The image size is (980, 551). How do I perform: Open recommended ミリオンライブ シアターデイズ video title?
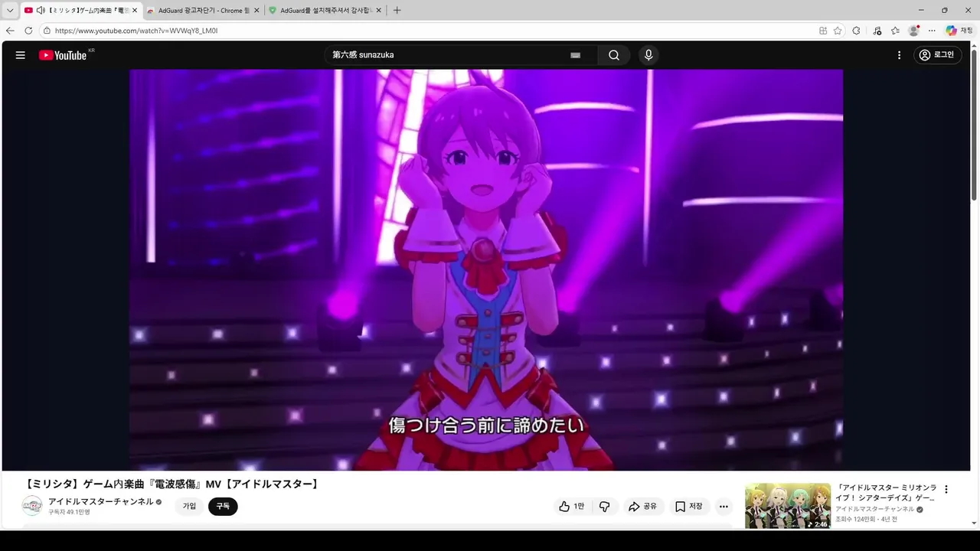[885, 493]
